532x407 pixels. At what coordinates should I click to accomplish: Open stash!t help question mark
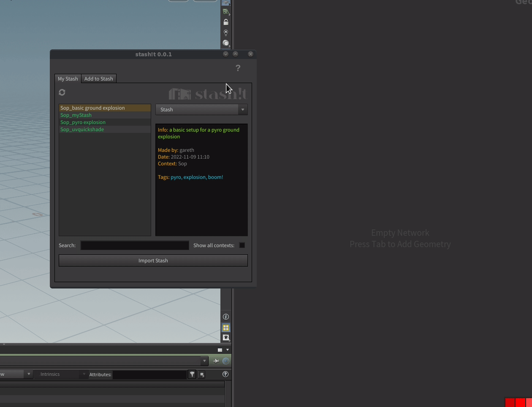click(x=238, y=68)
